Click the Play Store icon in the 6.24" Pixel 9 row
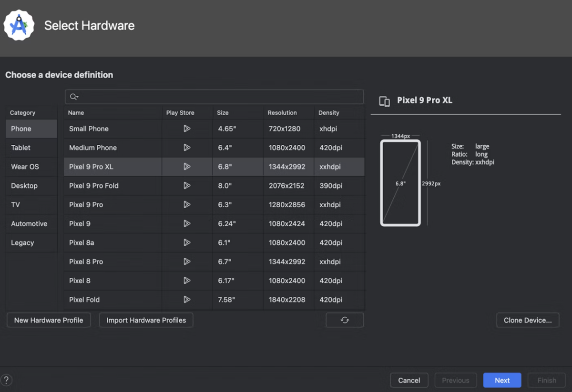 point(187,223)
